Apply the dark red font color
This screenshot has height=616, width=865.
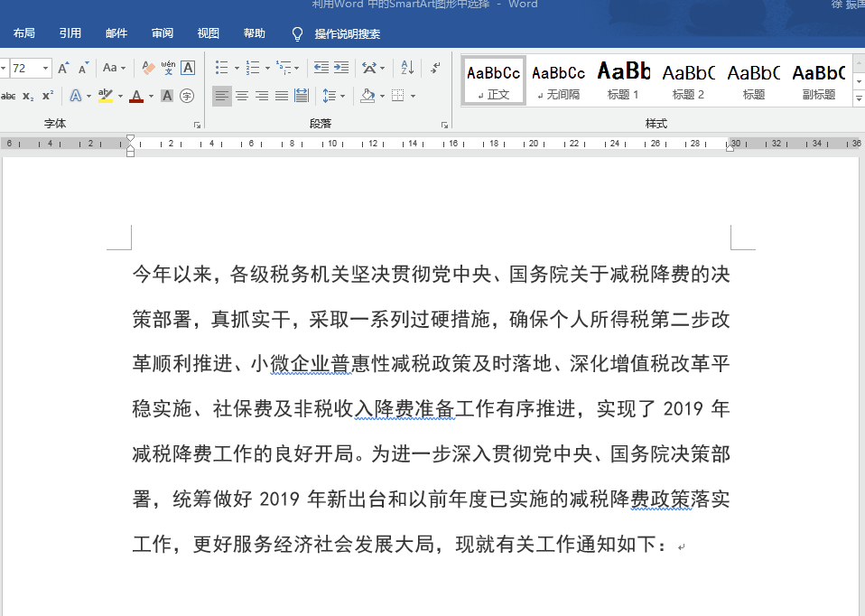coord(136,96)
